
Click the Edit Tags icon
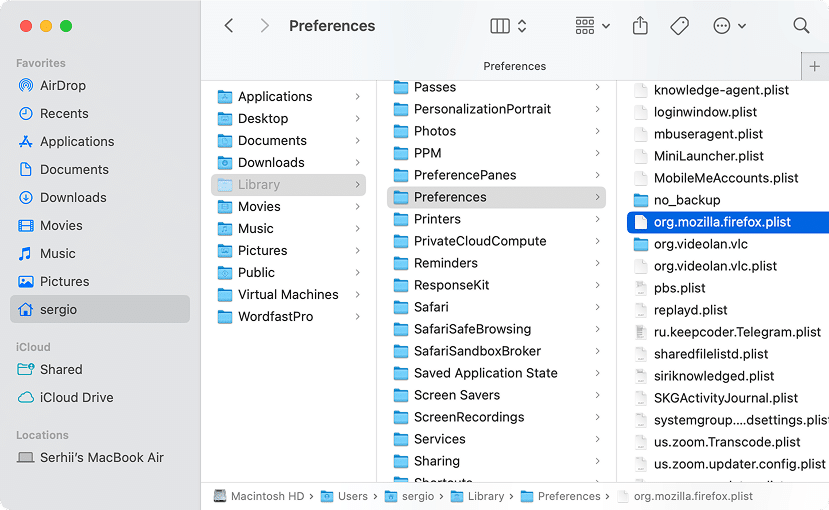click(x=679, y=25)
